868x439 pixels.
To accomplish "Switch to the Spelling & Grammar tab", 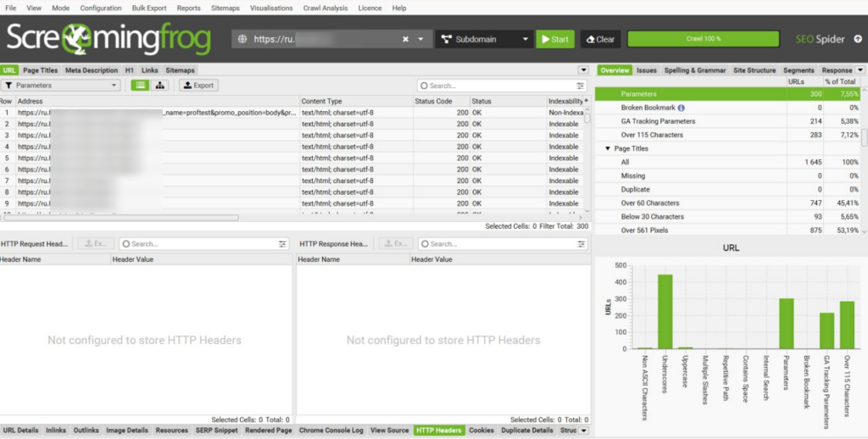I will (695, 70).
